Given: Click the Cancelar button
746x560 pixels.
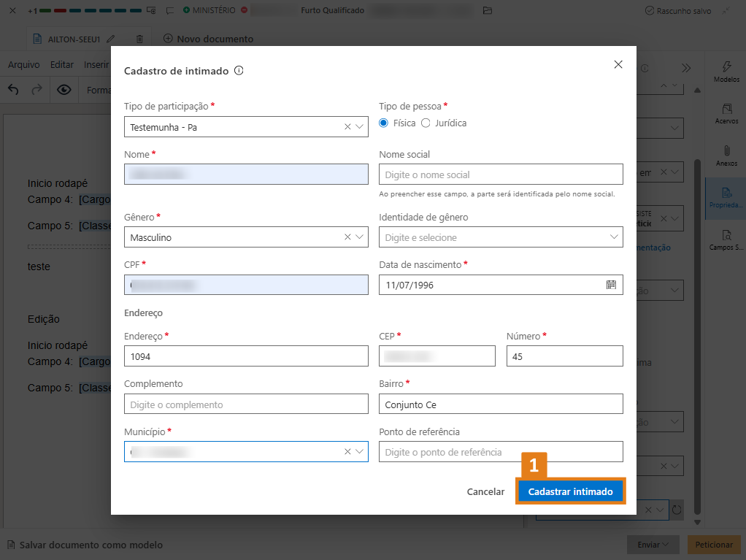Looking at the screenshot, I should coord(485,491).
